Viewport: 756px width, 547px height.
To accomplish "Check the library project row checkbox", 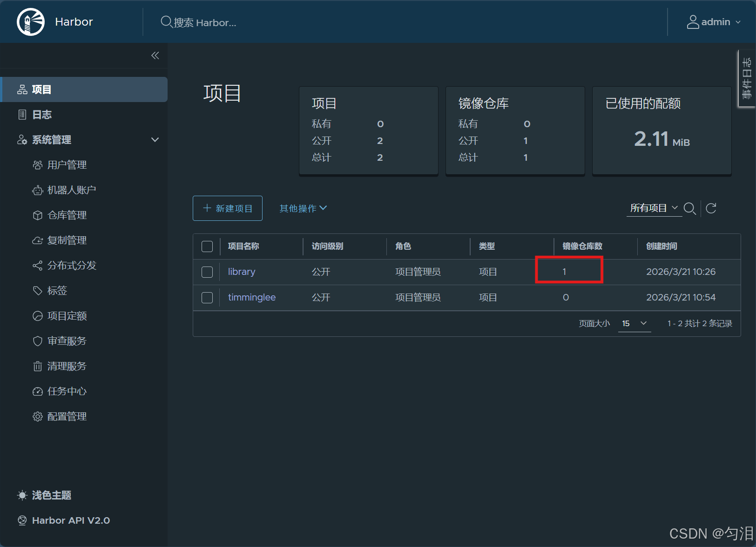I will 207,272.
